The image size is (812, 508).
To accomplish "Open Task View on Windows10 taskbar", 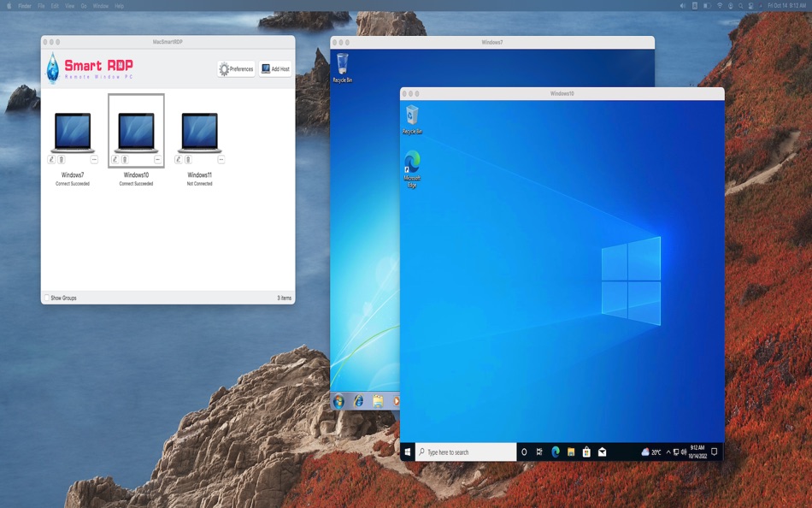I will pos(539,452).
